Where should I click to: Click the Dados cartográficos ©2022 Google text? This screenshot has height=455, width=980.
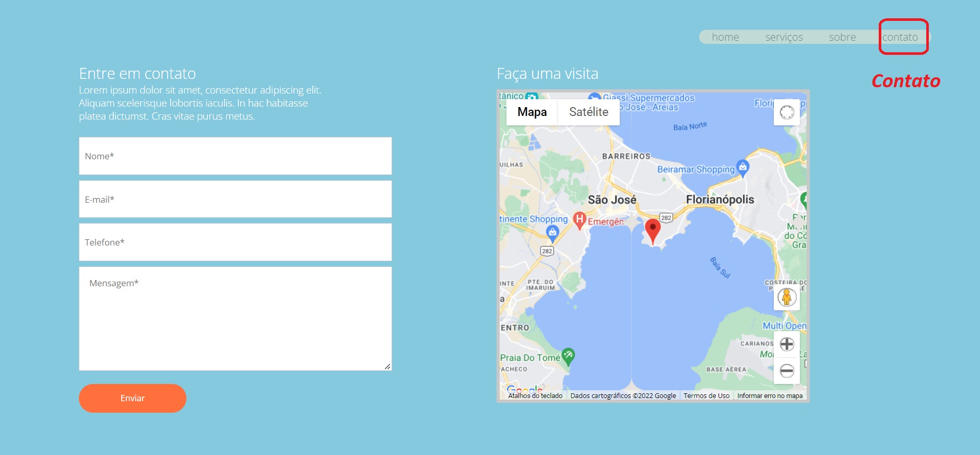click(x=623, y=395)
